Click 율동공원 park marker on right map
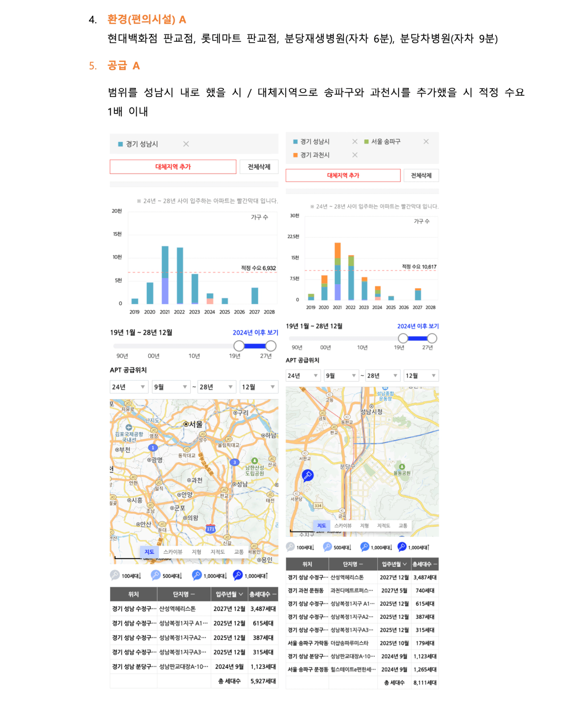The height and width of the screenshot is (706, 588). tap(402, 467)
